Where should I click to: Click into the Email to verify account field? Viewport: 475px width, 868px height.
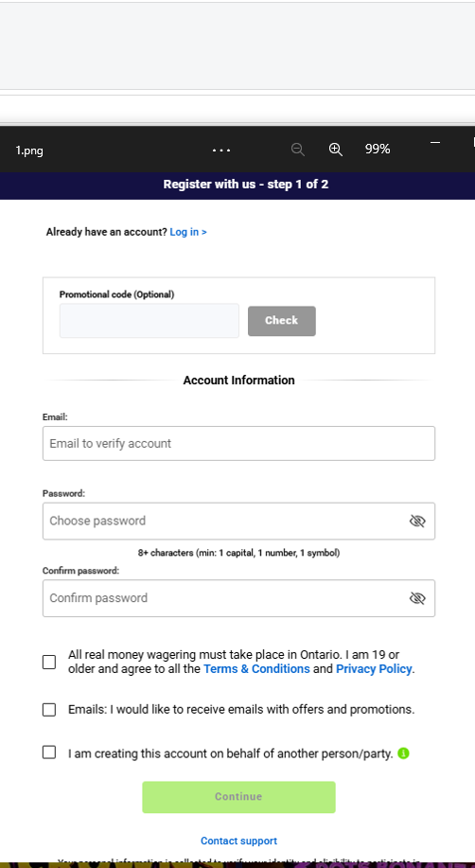point(238,443)
